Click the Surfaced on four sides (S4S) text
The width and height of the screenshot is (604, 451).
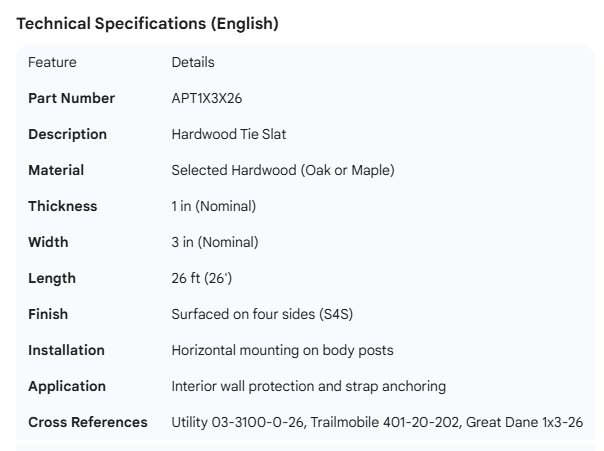click(262, 314)
